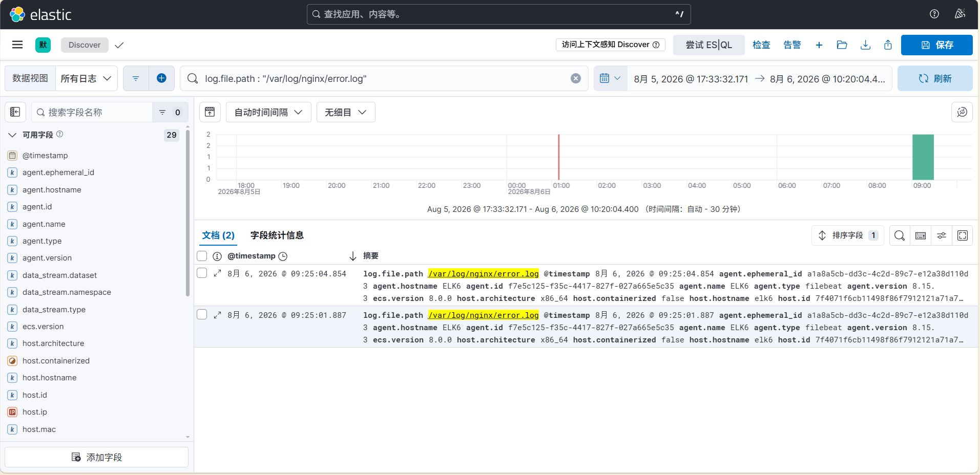
Task: Open the hamburger navigation menu
Action: [17, 45]
